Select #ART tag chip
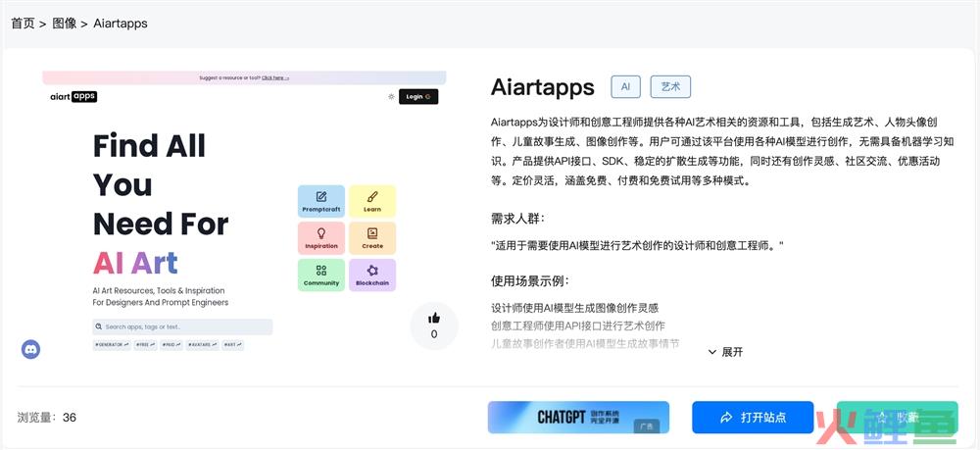The width and height of the screenshot is (980, 450). coord(232,345)
